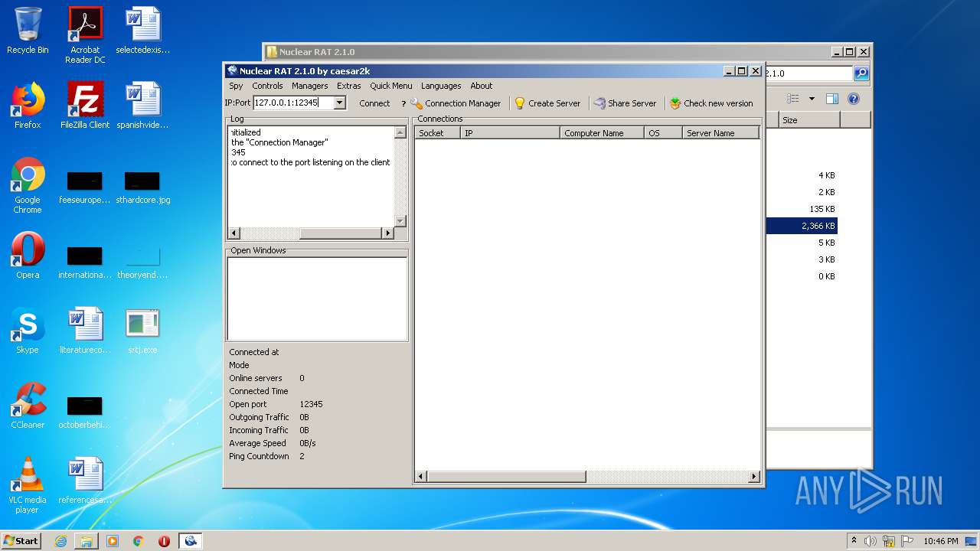Click Log horizontal scroll left arrow
980x551 pixels.
[x=234, y=233]
